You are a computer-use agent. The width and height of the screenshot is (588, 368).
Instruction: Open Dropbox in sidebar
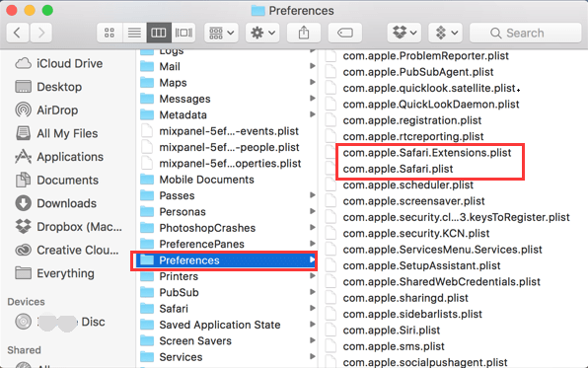click(x=69, y=227)
